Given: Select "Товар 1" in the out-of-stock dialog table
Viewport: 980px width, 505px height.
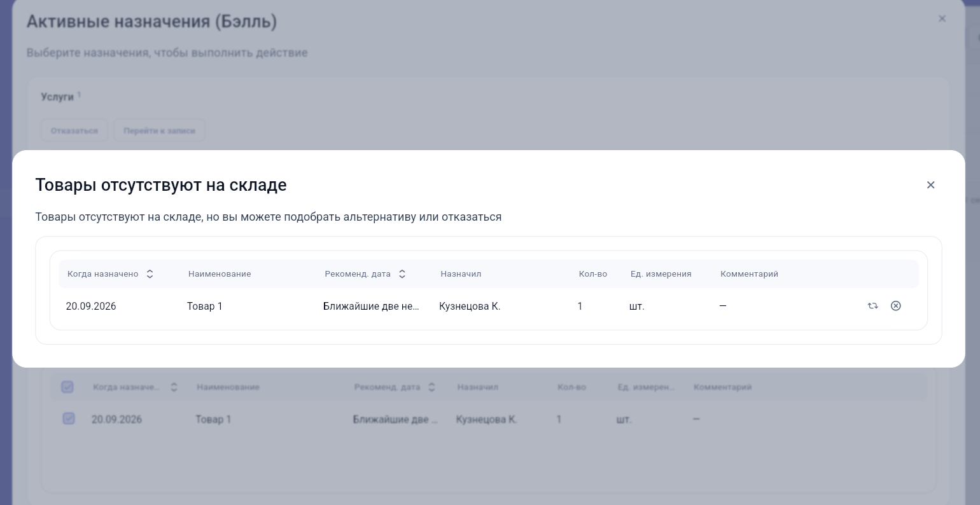Looking at the screenshot, I should 205,307.
